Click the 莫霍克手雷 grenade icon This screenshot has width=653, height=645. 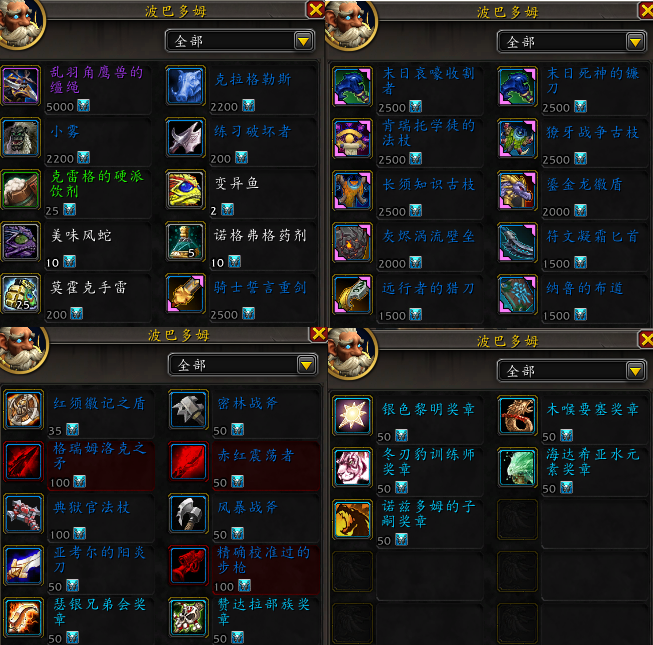coord(21,294)
